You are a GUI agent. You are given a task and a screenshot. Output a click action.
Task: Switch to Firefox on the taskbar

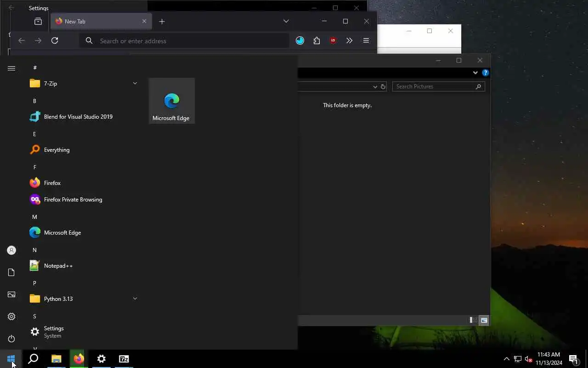(x=79, y=359)
